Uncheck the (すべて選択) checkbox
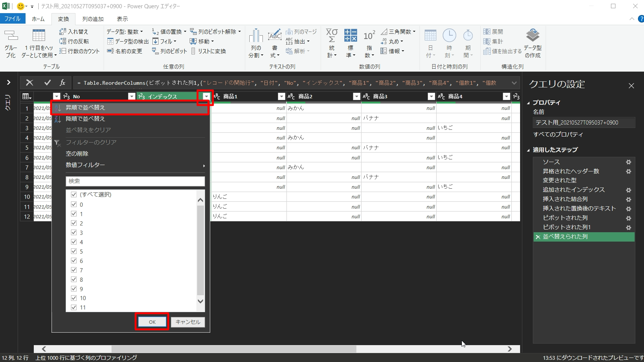The height and width of the screenshot is (362, 644). tap(74, 195)
